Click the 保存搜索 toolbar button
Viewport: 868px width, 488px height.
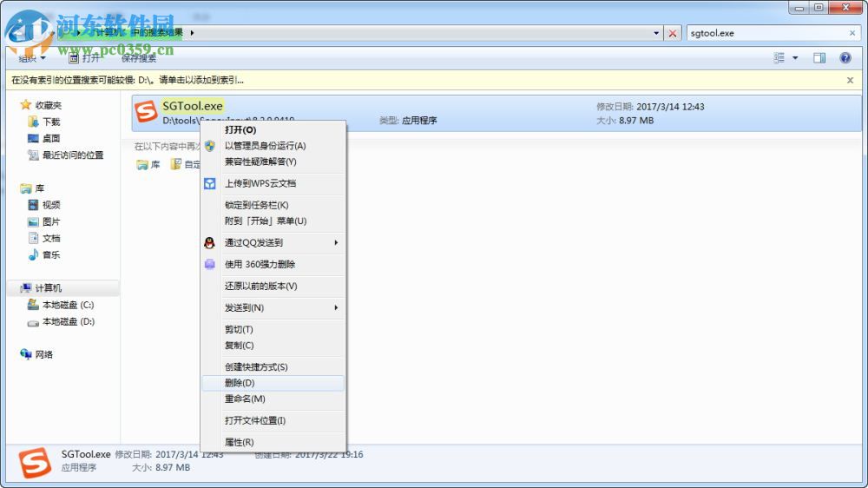pyautogui.click(x=138, y=57)
